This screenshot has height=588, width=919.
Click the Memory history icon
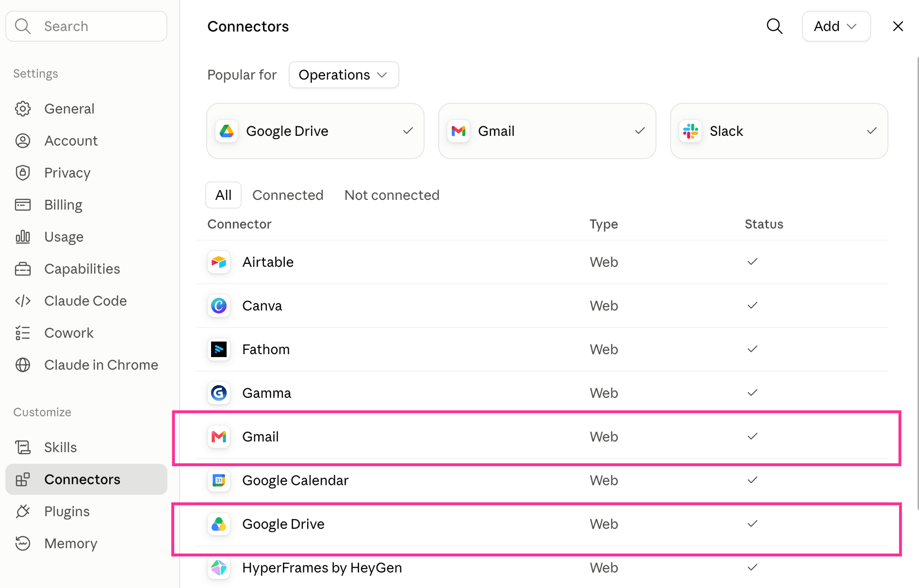click(23, 543)
